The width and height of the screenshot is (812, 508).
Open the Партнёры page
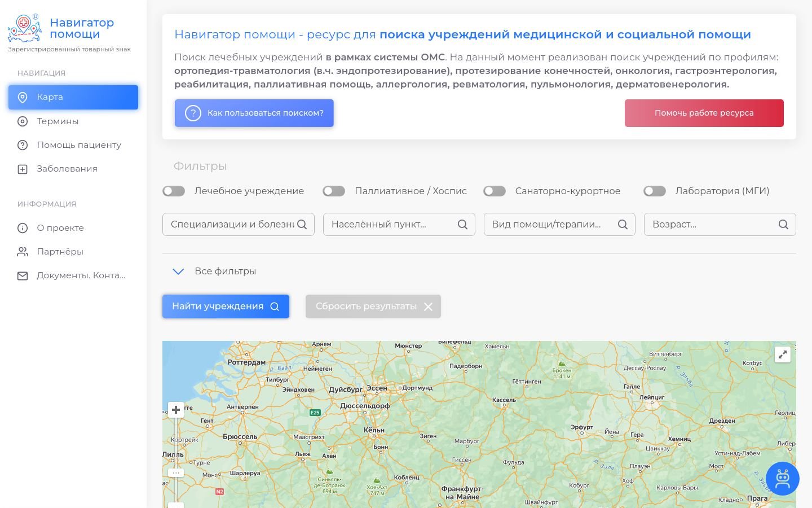(73, 252)
